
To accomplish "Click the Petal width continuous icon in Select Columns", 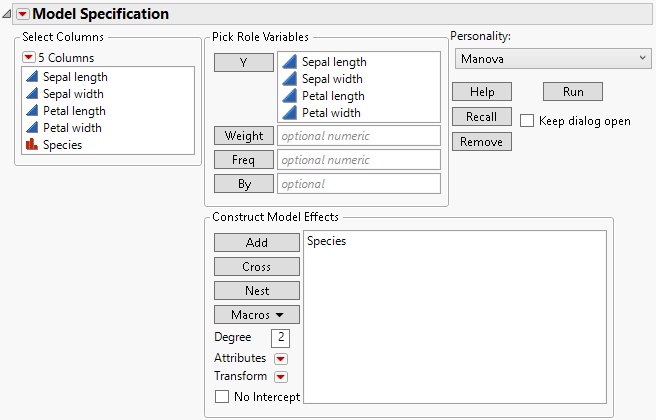I will (x=30, y=128).
